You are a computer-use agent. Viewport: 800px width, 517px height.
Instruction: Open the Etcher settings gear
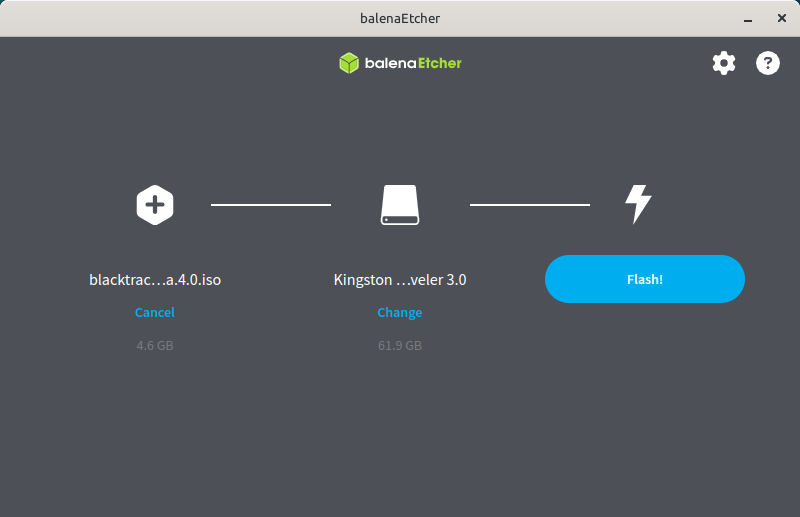tap(723, 63)
